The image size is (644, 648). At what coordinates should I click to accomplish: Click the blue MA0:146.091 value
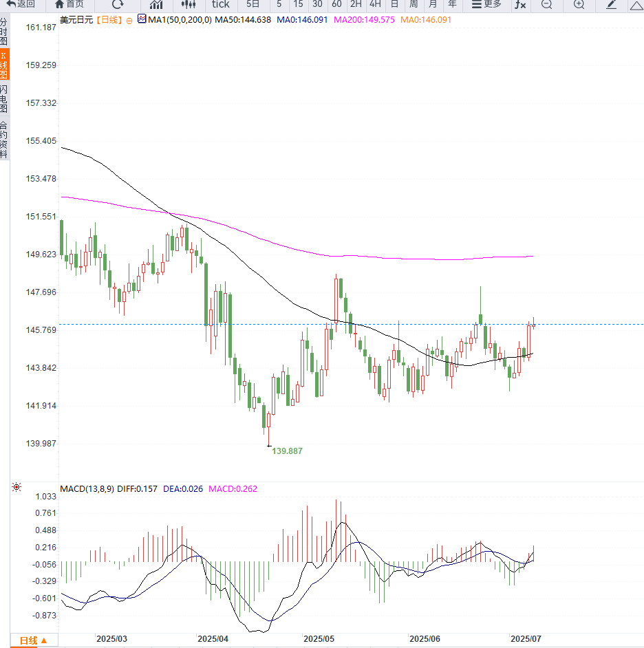[302, 20]
